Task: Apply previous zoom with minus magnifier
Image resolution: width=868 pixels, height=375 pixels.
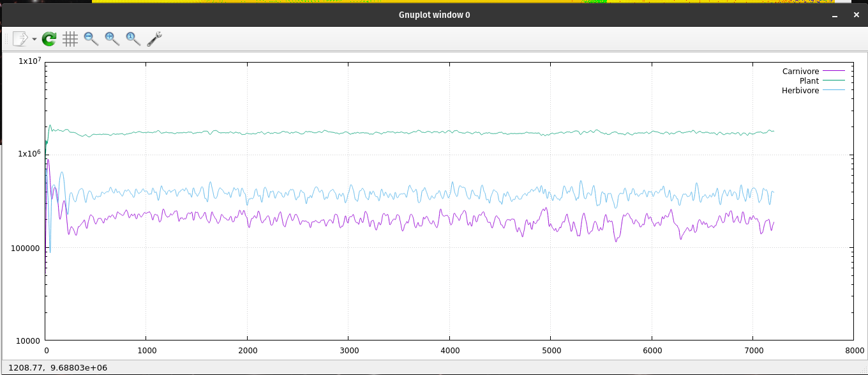Action: [91, 39]
